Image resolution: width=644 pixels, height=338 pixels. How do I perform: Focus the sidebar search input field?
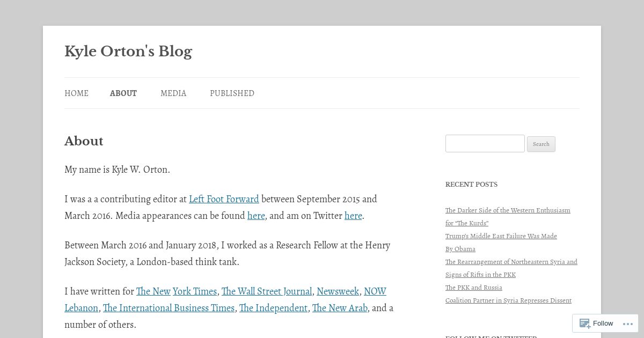pos(485,143)
